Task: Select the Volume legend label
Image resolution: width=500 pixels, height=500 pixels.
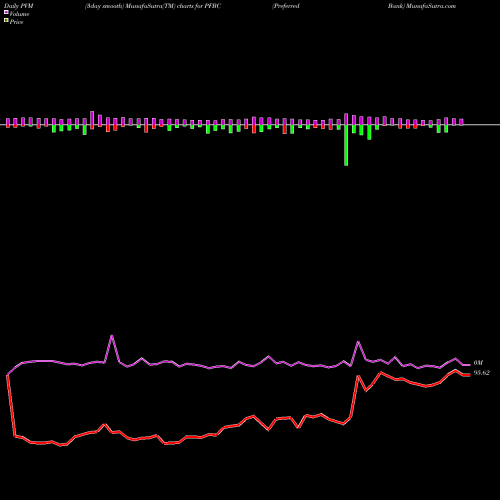Action: click(x=19, y=14)
